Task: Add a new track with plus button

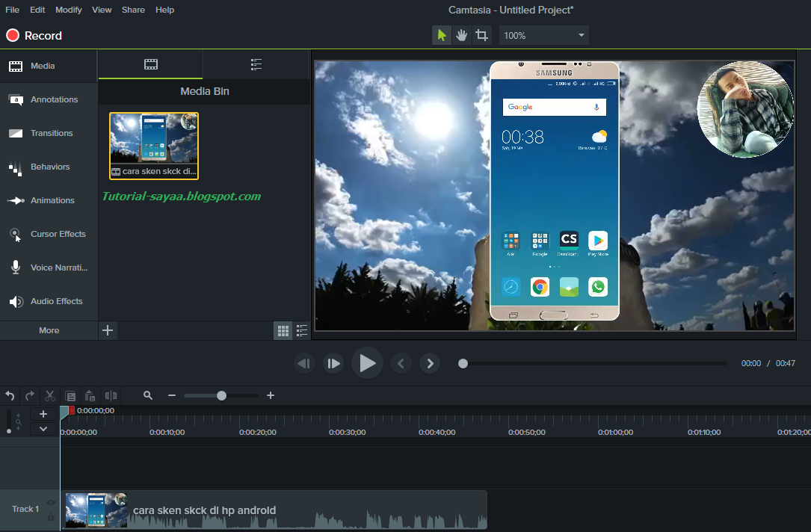Action: click(x=43, y=414)
